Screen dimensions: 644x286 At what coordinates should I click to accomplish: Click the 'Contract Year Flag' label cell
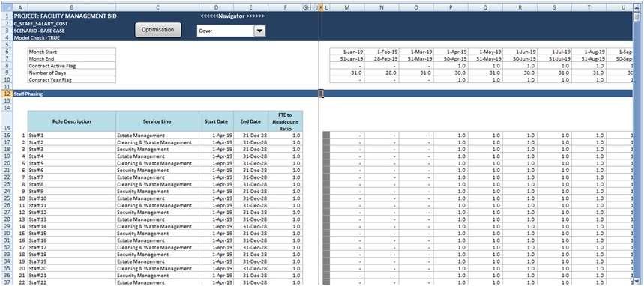coord(72,80)
